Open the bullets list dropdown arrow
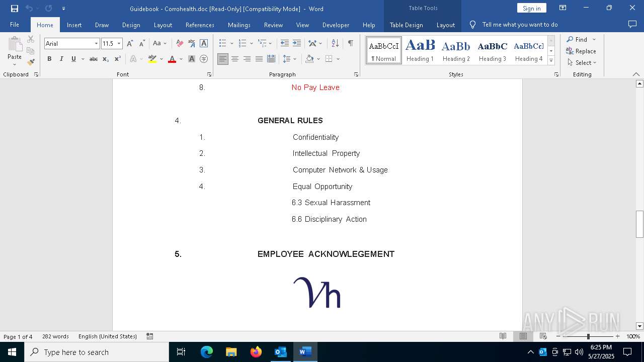The height and width of the screenshot is (362, 644). tap(231, 44)
